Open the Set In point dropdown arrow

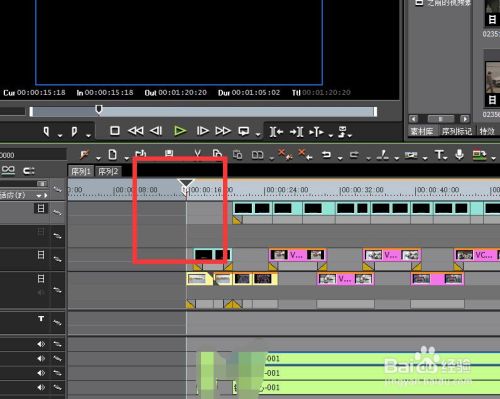coord(60,135)
